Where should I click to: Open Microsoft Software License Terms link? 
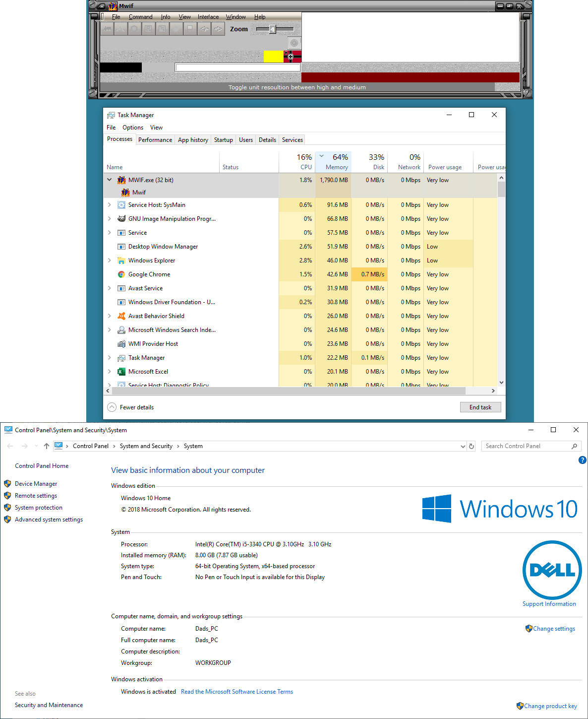pyautogui.click(x=237, y=692)
